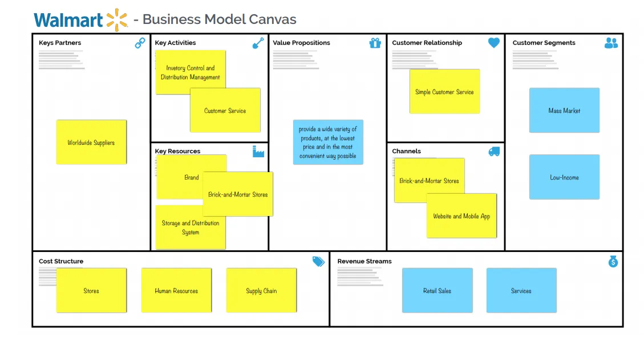Click the Customer Segments heading
The image size is (644, 338).
click(544, 43)
